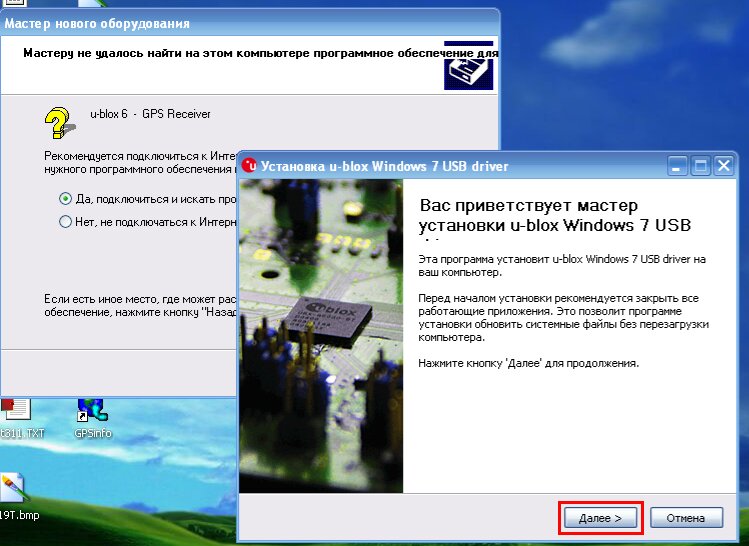Click the u-blox chip image in installer
This screenshot has height=546, width=749.
click(x=321, y=336)
